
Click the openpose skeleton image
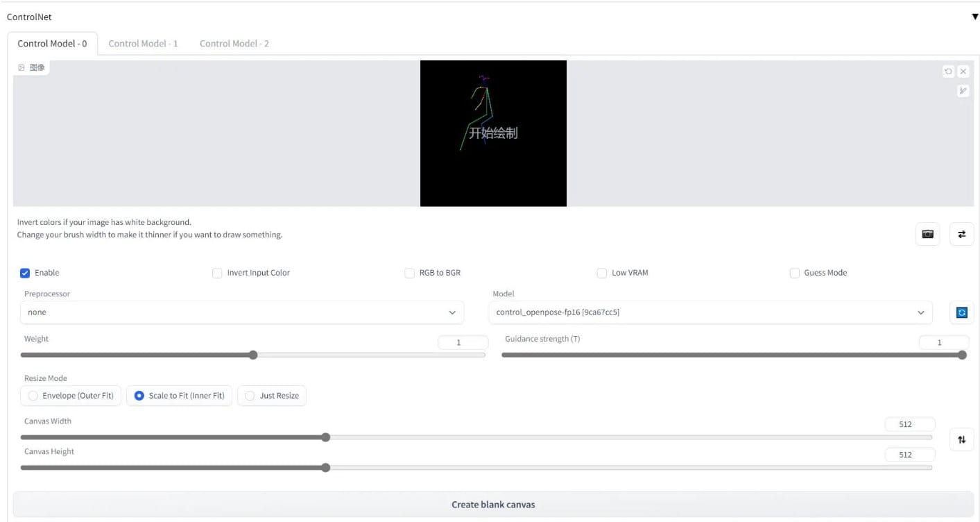pos(493,133)
